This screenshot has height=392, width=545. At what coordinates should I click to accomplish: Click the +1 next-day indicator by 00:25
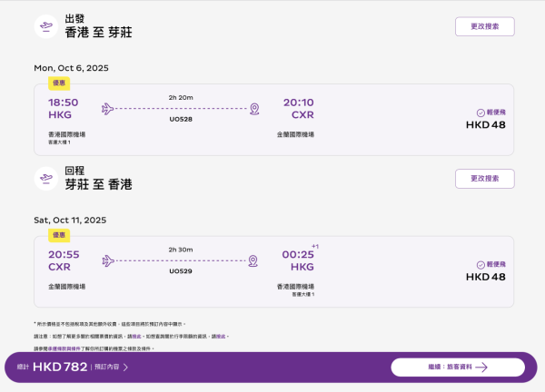click(315, 246)
